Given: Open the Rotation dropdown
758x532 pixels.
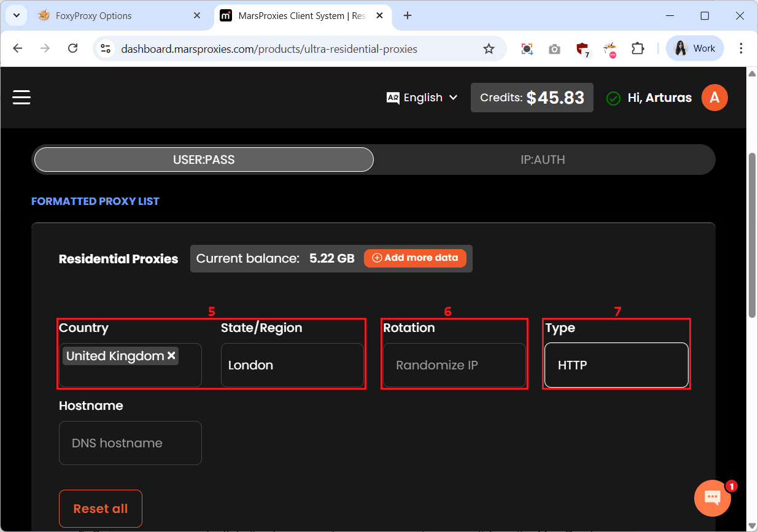Looking at the screenshot, I should [454, 365].
